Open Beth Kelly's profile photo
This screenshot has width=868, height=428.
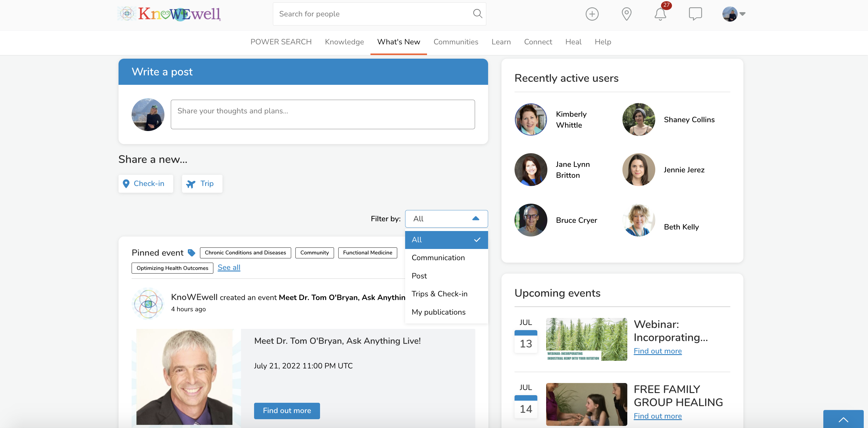[x=639, y=220]
